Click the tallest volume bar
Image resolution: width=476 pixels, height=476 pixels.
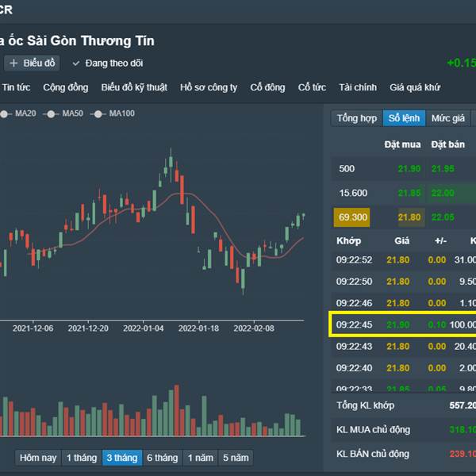tap(177, 410)
